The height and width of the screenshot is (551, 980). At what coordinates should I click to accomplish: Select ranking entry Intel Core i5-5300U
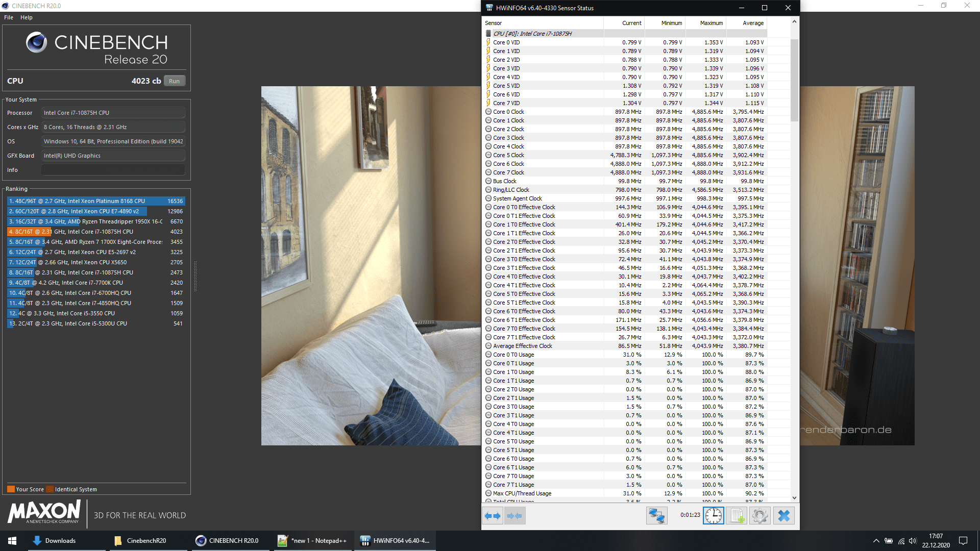(96, 323)
